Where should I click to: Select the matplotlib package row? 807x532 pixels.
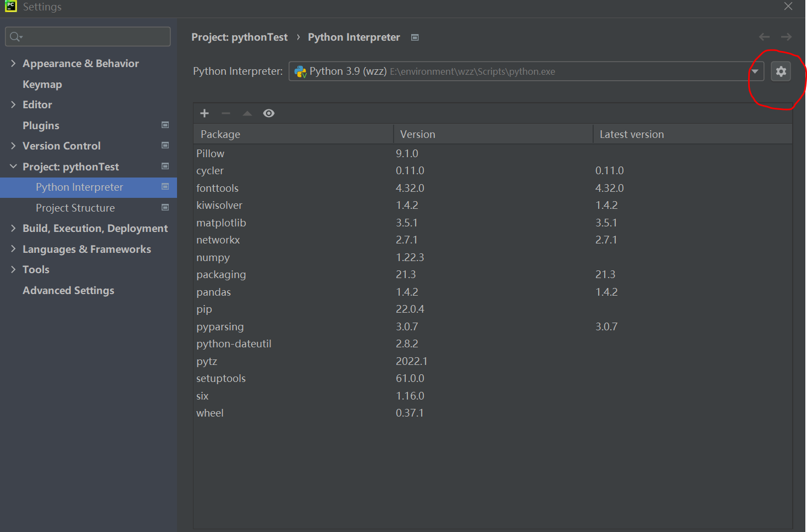(x=493, y=223)
